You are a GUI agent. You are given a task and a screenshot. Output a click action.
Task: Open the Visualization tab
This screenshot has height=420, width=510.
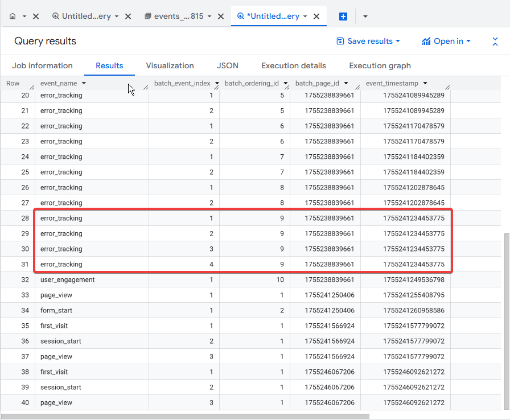click(170, 65)
